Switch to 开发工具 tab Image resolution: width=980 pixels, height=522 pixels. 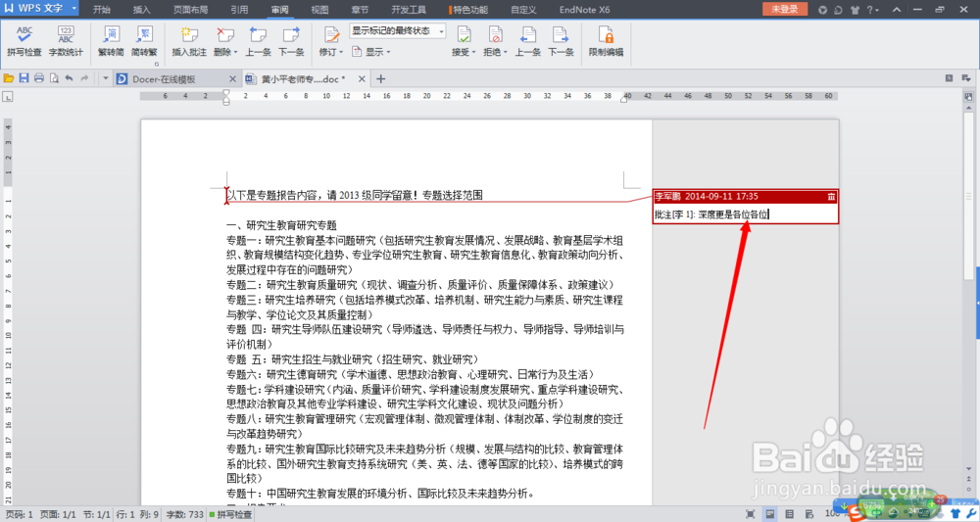pos(408,10)
